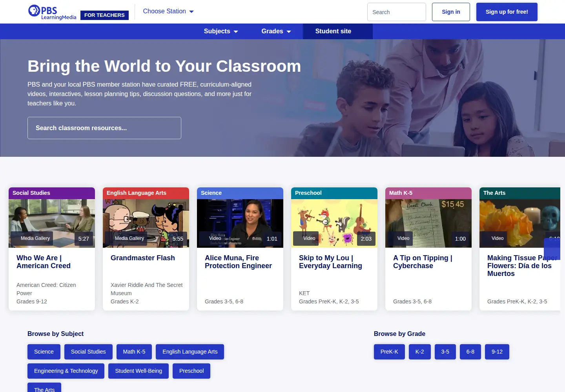Focus the Search classroom resources field
565x392 pixels.
[x=104, y=128]
